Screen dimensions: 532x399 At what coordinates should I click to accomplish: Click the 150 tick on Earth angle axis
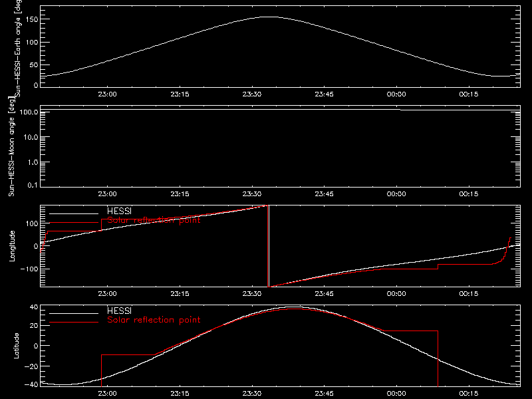33,19
